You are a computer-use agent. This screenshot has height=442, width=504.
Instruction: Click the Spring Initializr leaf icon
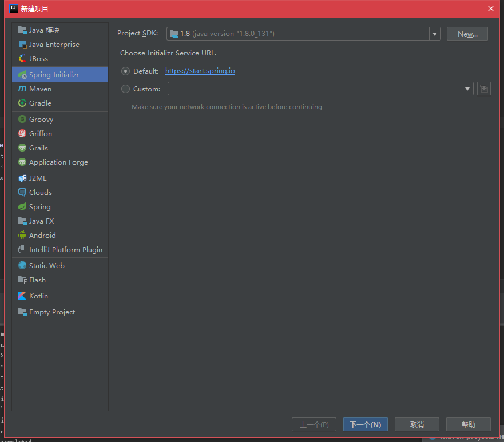point(22,75)
